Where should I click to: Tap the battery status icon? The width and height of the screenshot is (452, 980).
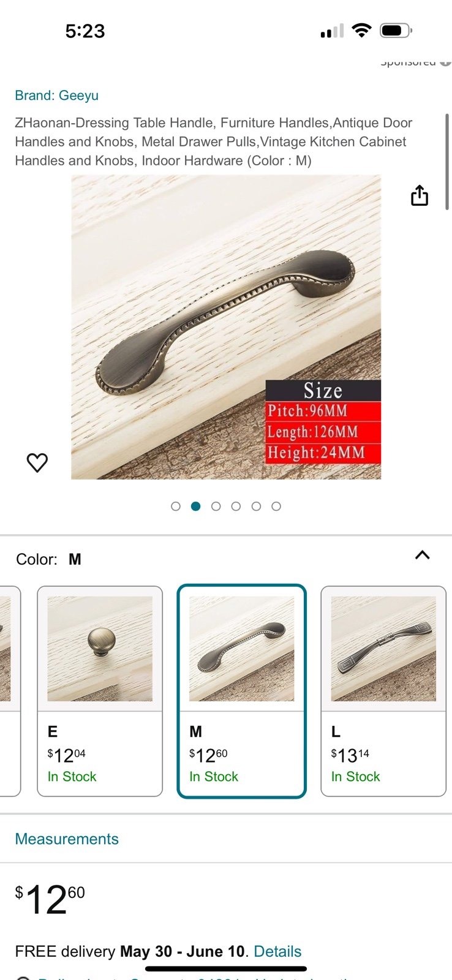pos(396,30)
